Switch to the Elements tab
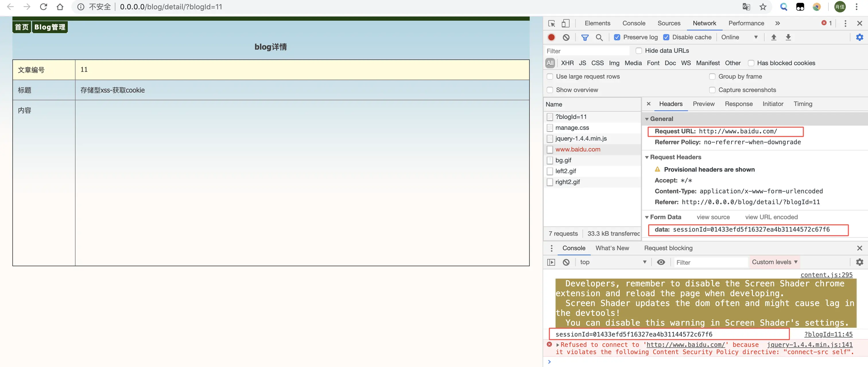Screen dimensions: 868x367 (597, 23)
